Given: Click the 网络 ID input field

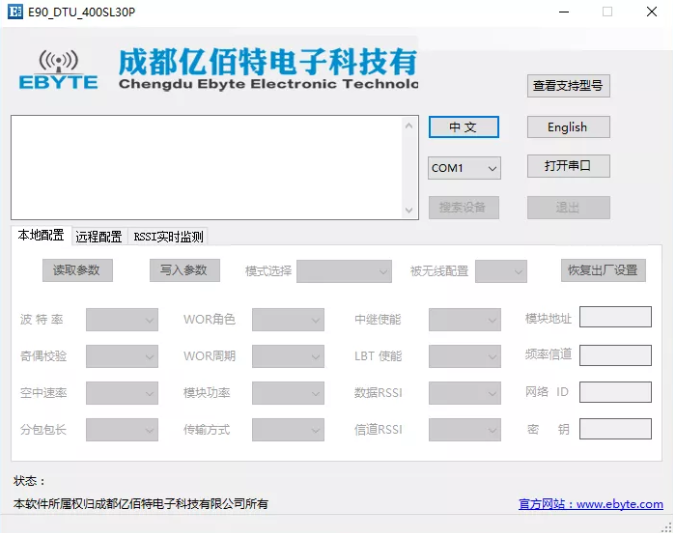Looking at the screenshot, I should coord(615,392).
